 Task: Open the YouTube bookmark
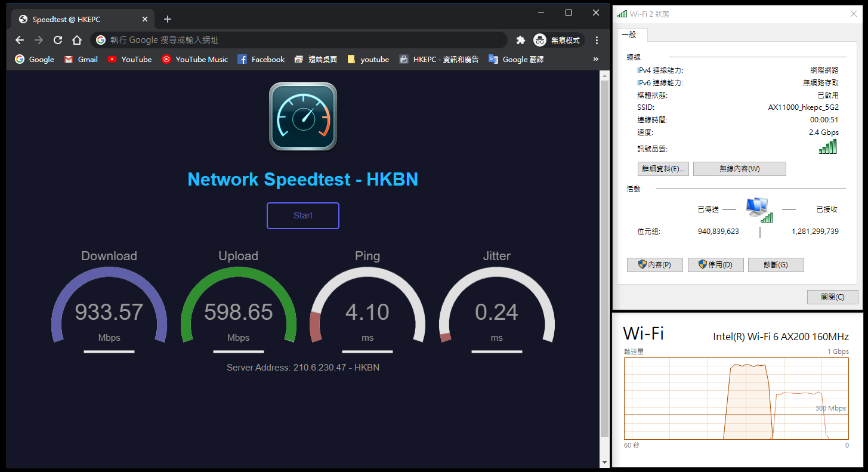tap(129, 59)
